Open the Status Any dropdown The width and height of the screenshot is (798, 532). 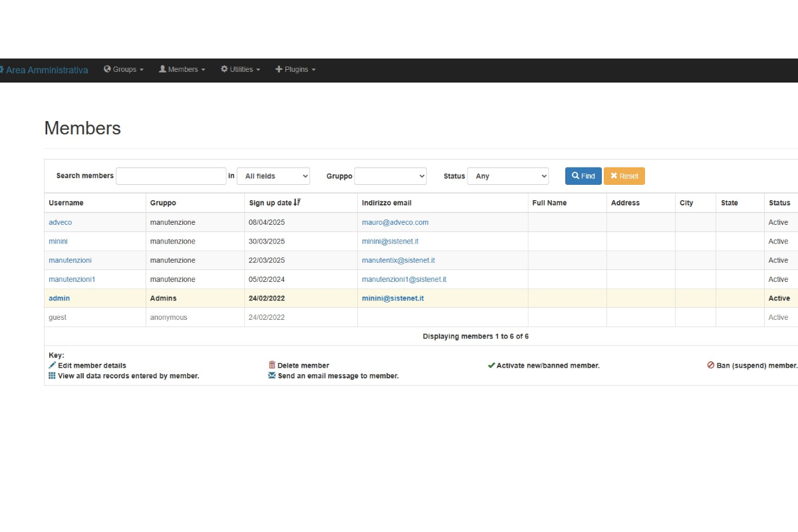pos(508,176)
